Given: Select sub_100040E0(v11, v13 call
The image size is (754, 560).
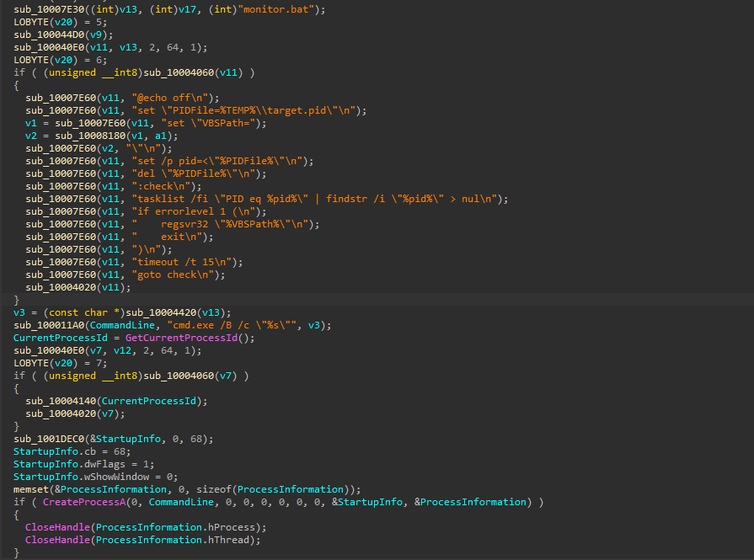Looking at the screenshot, I should pyautogui.click(x=110, y=47).
